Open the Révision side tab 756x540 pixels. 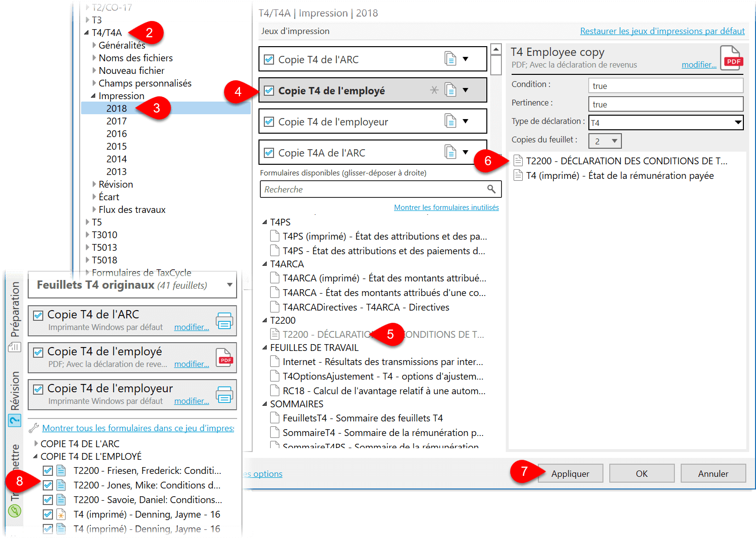pyautogui.click(x=15, y=391)
